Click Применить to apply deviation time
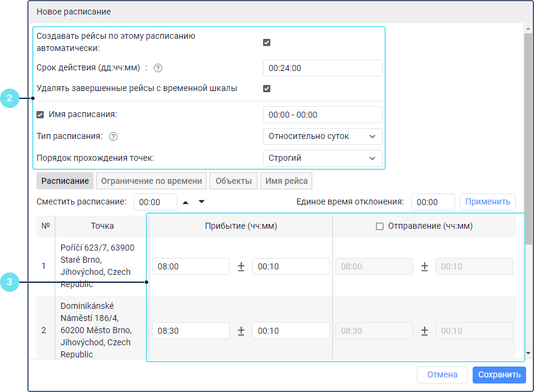 click(x=487, y=202)
